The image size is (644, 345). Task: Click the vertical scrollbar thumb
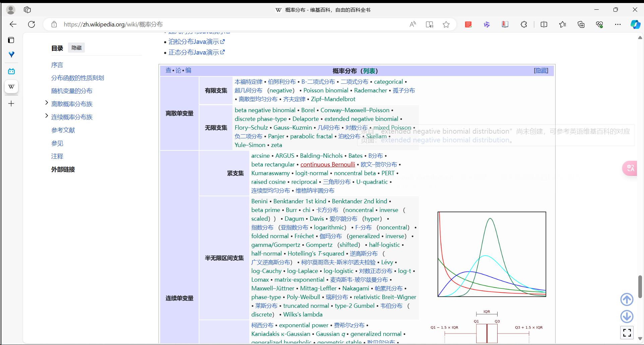pyautogui.click(x=640, y=287)
